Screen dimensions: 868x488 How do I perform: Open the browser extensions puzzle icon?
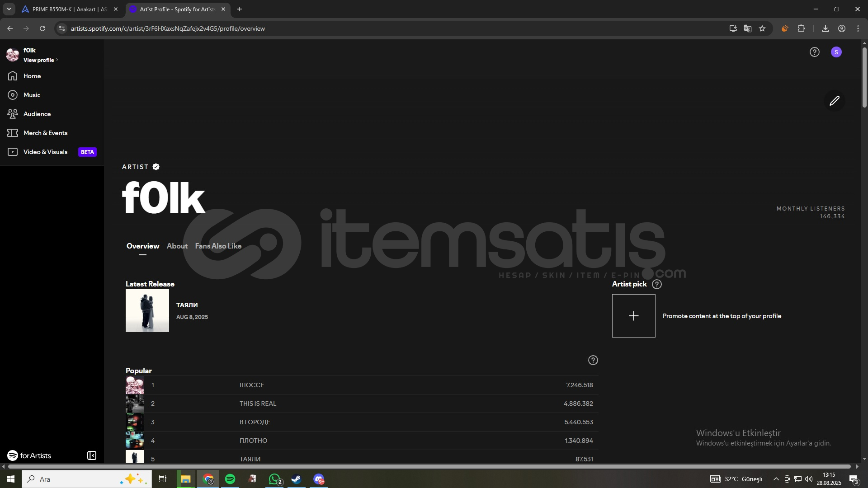click(x=801, y=28)
